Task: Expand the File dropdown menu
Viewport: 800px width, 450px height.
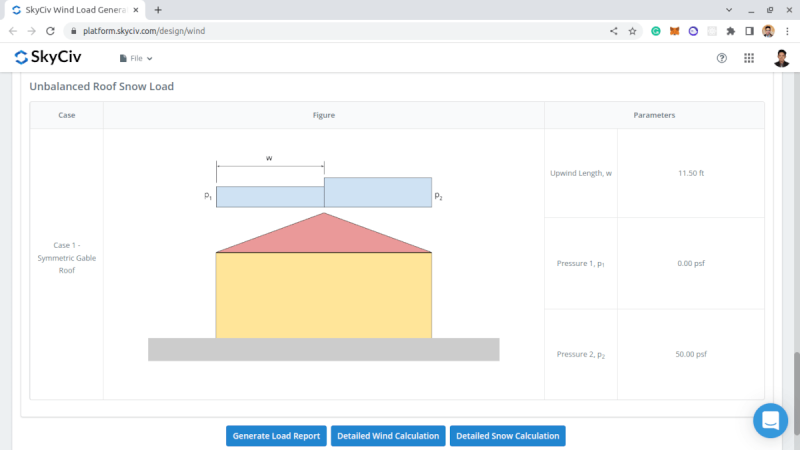Action: click(136, 58)
